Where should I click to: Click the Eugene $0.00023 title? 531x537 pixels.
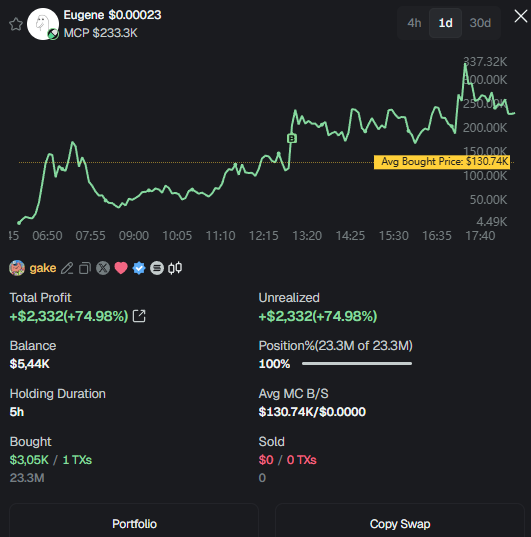click(x=112, y=15)
